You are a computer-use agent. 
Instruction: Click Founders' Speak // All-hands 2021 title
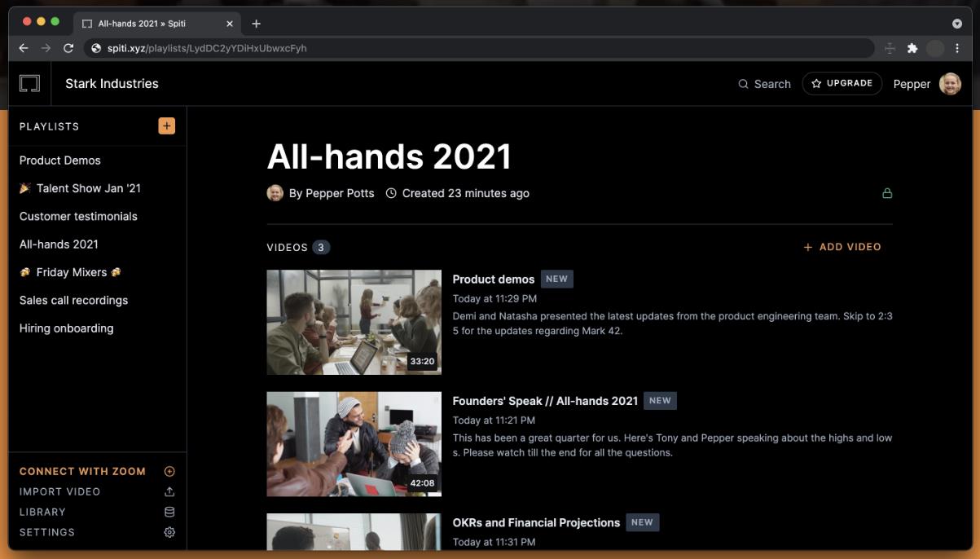coord(545,401)
